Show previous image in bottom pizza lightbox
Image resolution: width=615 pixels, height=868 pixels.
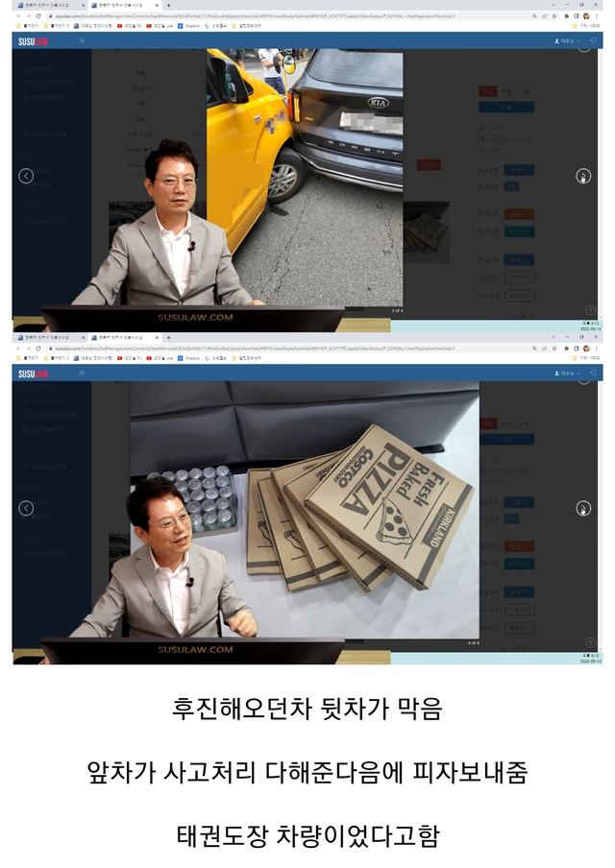[x=26, y=508]
